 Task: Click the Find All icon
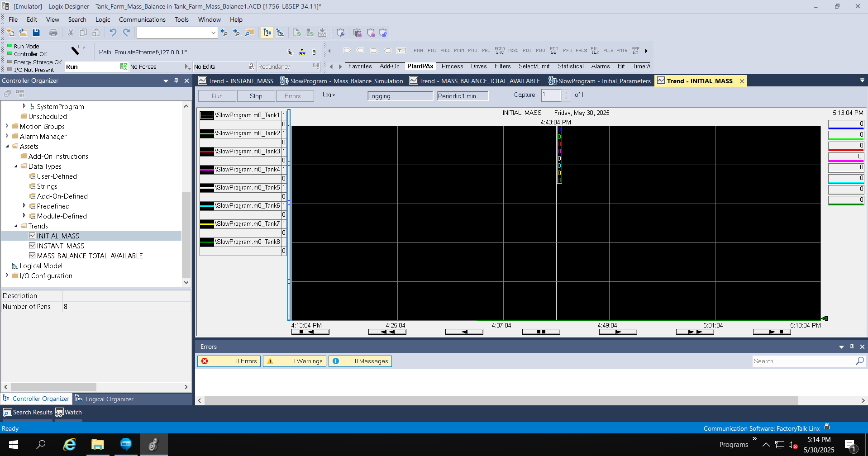[249, 33]
